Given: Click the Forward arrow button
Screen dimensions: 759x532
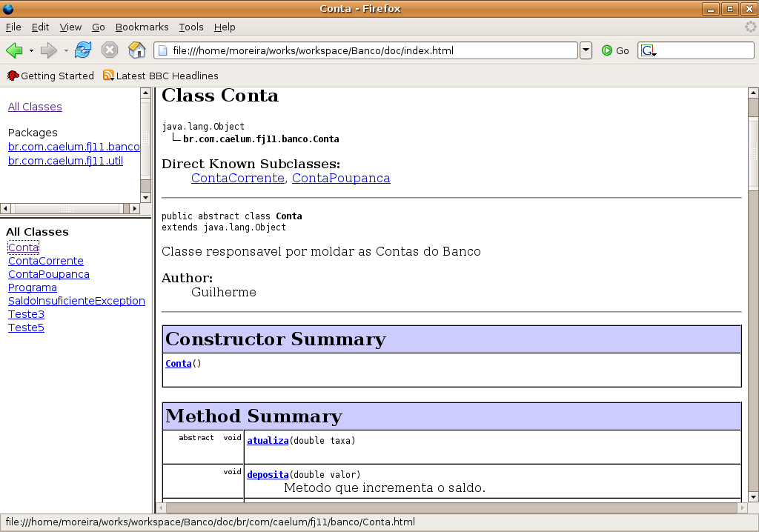Looking at the screenshot, I should coord(48,50).
